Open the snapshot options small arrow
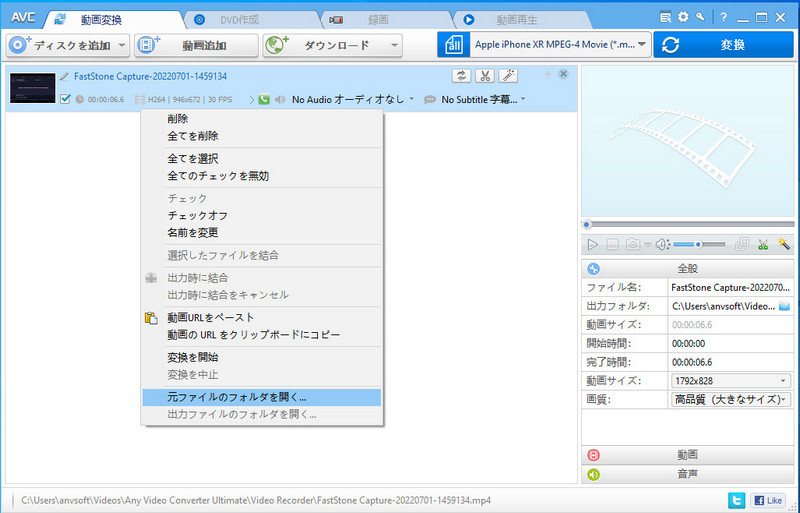800x513 pixels. (x=647, y=246)
